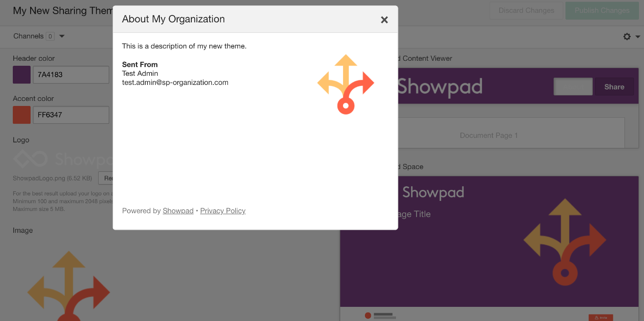Click the arrows logo in the dialog
Viewport: 644px width, 321px height.
click(346, 84)
